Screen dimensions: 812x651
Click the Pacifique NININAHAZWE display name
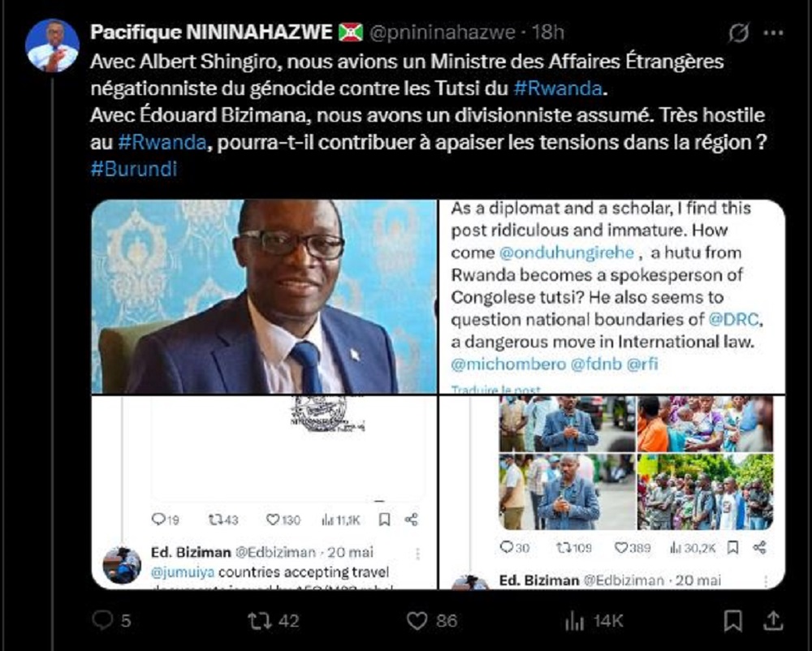point(211,32)
